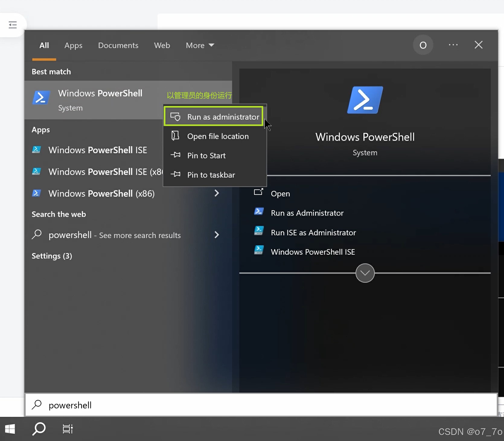Click the pin icon beside Pin to Start

click(x=175, y=155)
